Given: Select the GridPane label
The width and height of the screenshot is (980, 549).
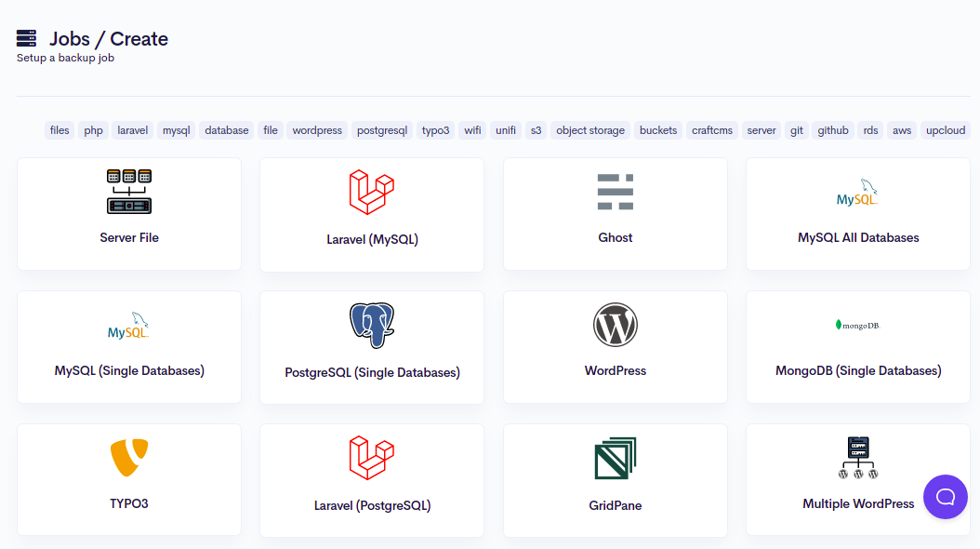Looking at the screenshot, I should [x=615, y=505].
